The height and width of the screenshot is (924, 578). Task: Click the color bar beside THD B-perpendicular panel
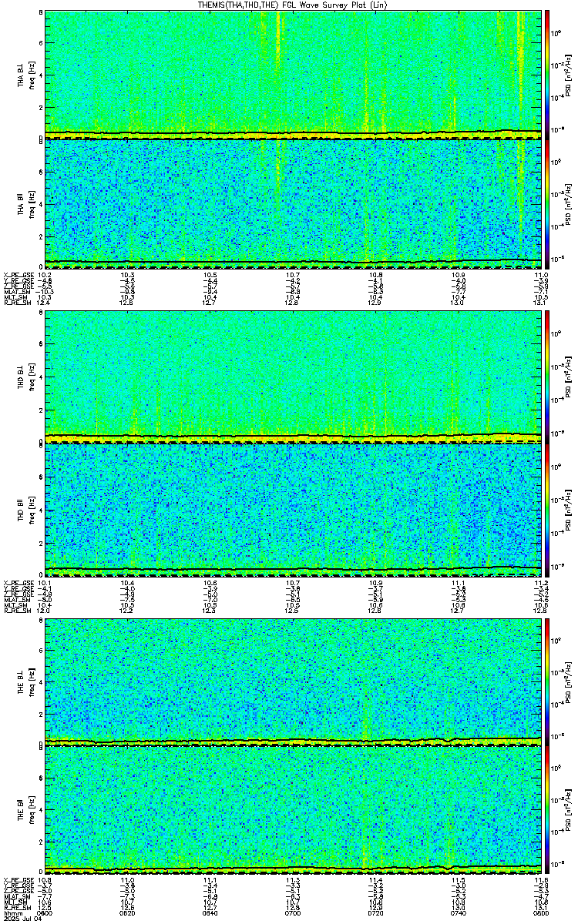(x=547, y=377)
